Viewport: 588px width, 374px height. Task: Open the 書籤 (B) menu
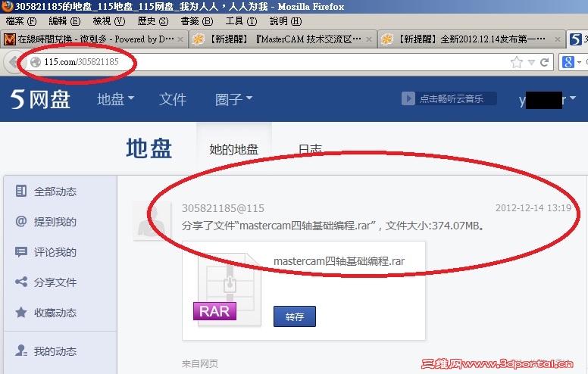coord(196,21)
